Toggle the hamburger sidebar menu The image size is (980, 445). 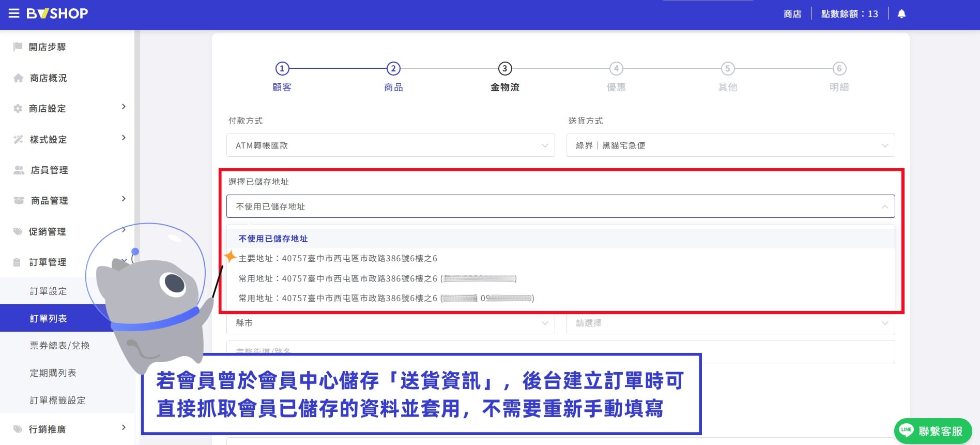tap(14, 13)
